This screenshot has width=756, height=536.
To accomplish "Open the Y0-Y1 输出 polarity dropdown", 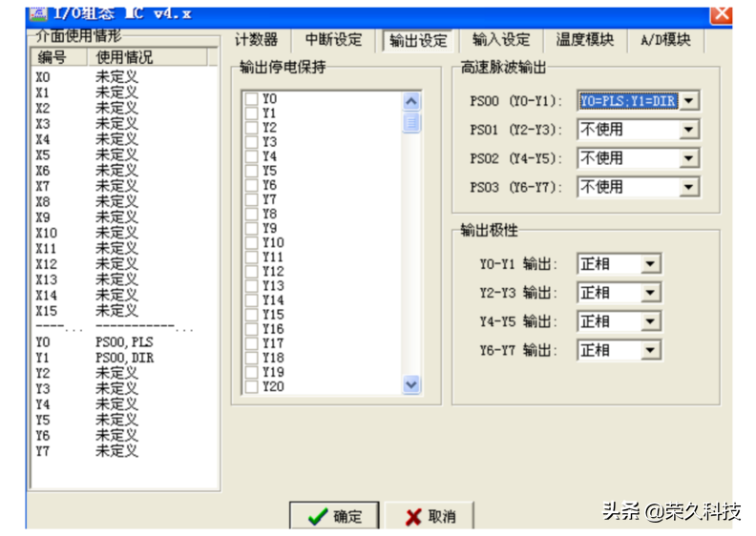I will [651, 265].
